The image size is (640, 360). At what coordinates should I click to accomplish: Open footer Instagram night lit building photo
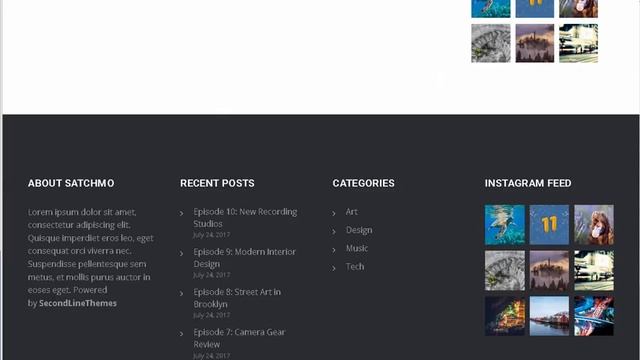click(505, 316)
